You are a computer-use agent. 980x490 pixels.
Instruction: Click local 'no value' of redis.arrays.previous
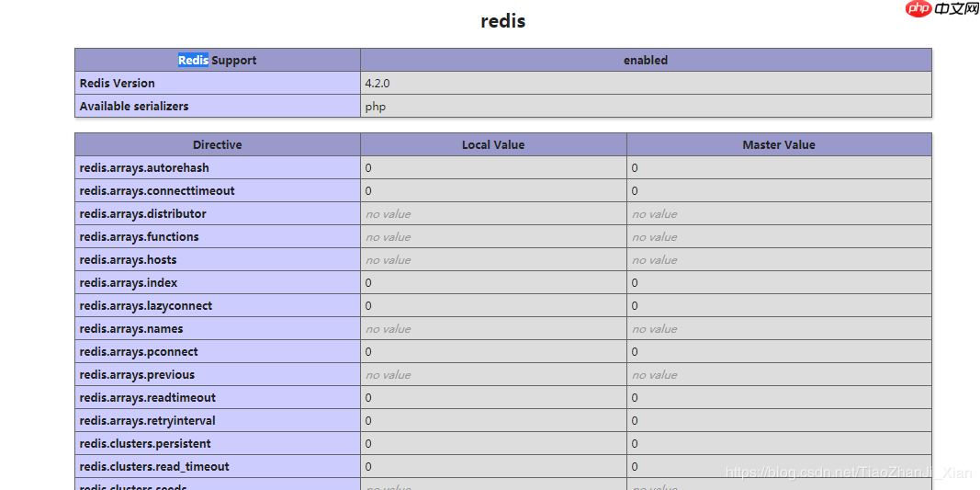389,375
